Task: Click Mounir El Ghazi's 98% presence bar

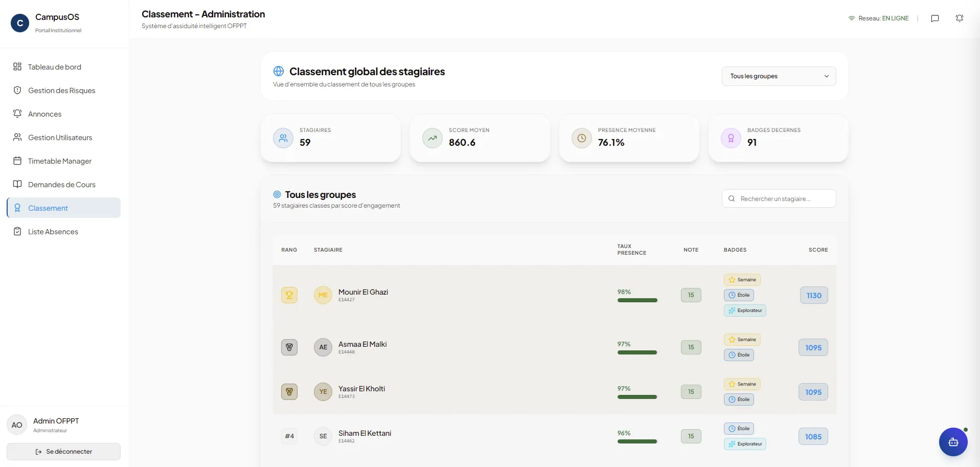Action: tap(637, 300)
